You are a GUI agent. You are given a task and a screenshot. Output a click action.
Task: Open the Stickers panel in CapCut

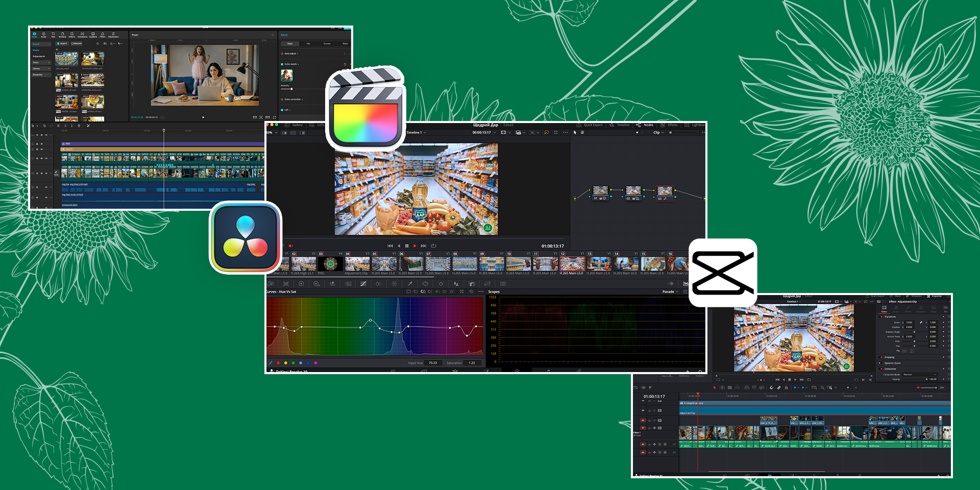click(x=62, y=35)
